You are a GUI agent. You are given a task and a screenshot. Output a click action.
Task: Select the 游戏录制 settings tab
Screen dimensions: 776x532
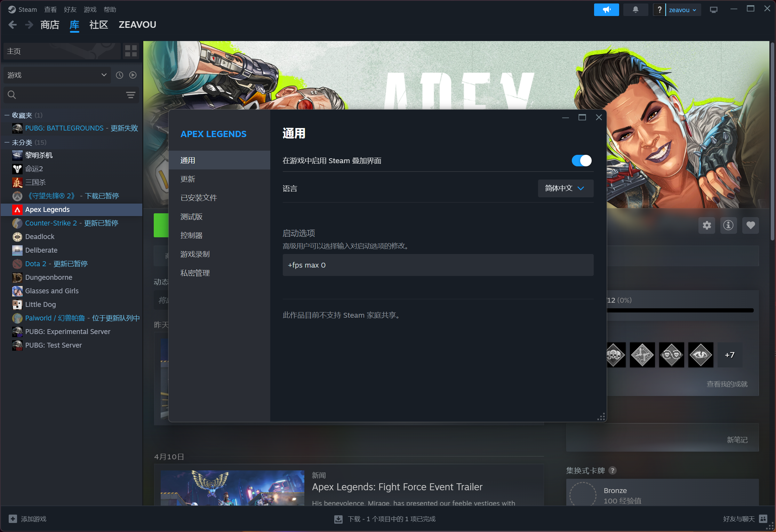tap(219, 254)
